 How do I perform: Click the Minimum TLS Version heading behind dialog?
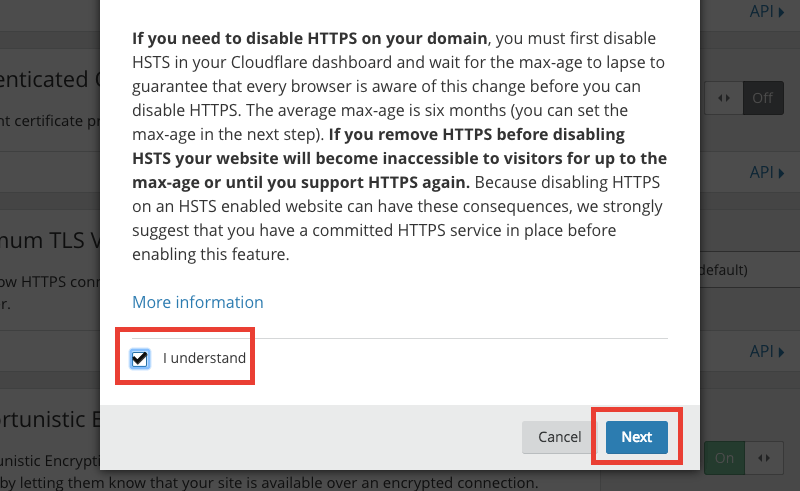[x=50, y=240]
